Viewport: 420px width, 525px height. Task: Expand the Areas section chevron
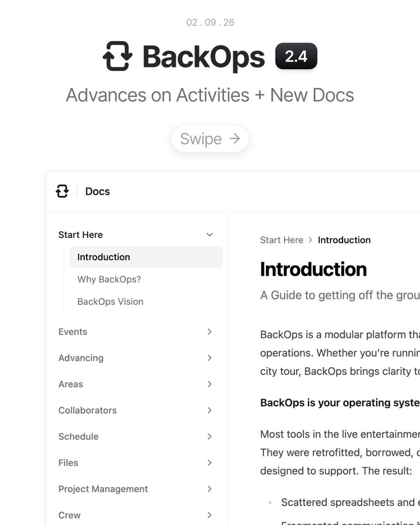210,384
